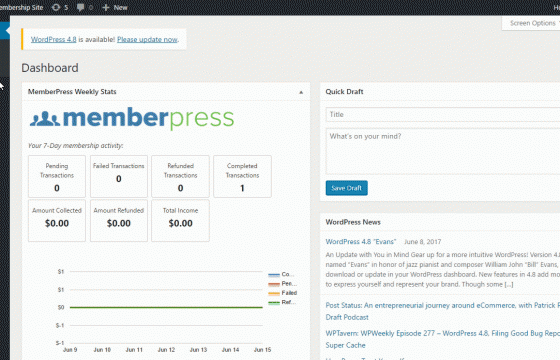Click the updates icon in admin bar
The image size is (560, 360).
click(56, 7)
